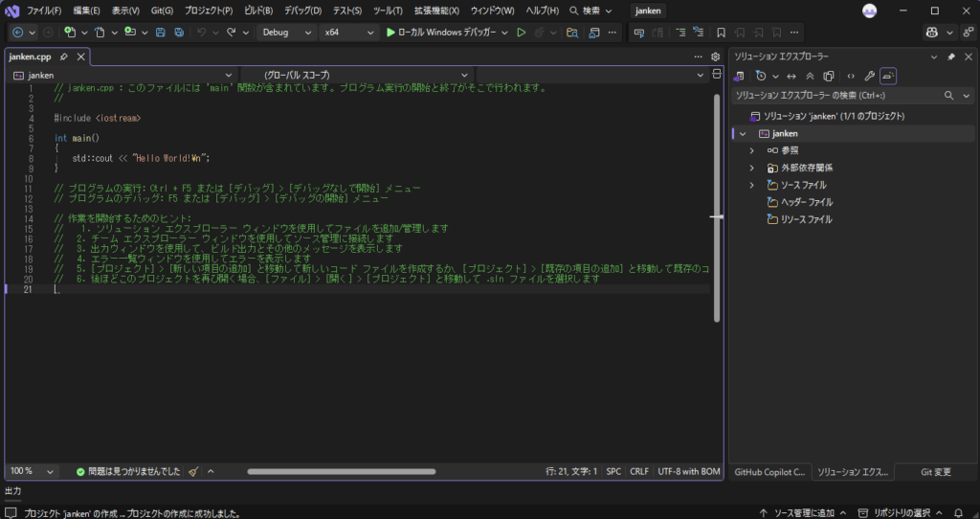Click the Navigate Backward arrow icon
The image size is (980, 519).
click(x=17, y=33)
